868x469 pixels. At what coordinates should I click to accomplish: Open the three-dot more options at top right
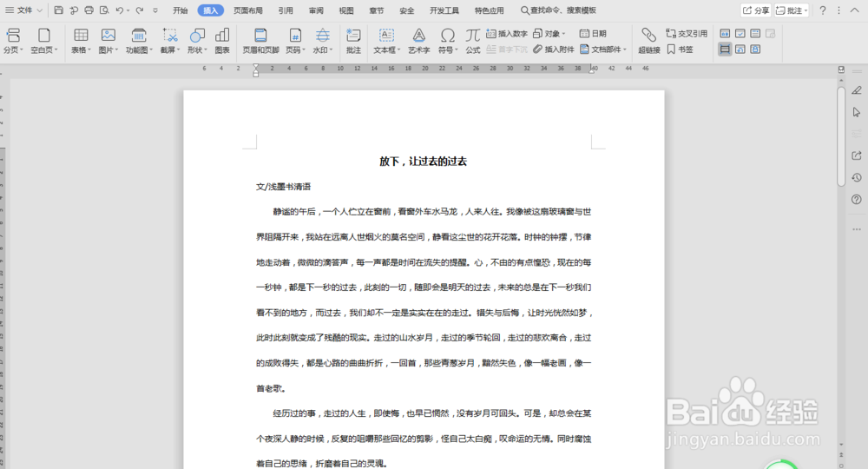coord(838,10)
